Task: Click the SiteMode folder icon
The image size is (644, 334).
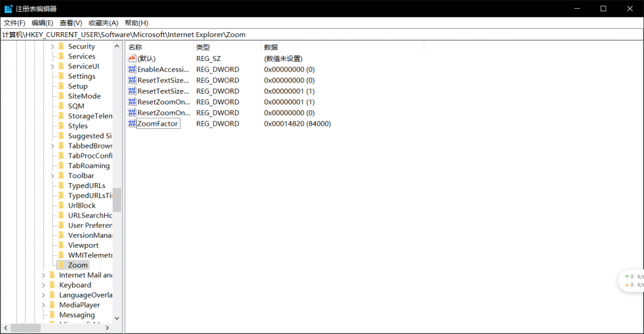Action: coord(62,96)
